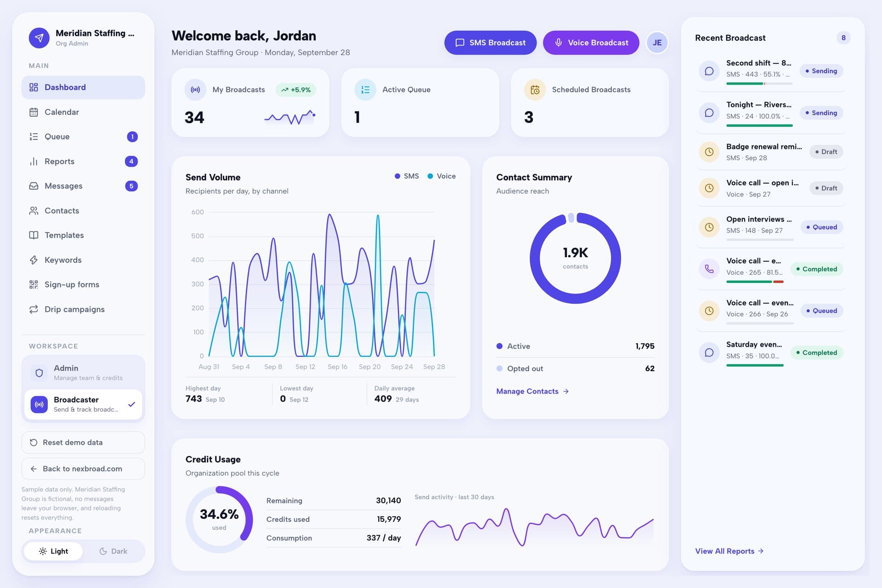
Task: Follow the Manage Contacts link
Action: (532, 391)
